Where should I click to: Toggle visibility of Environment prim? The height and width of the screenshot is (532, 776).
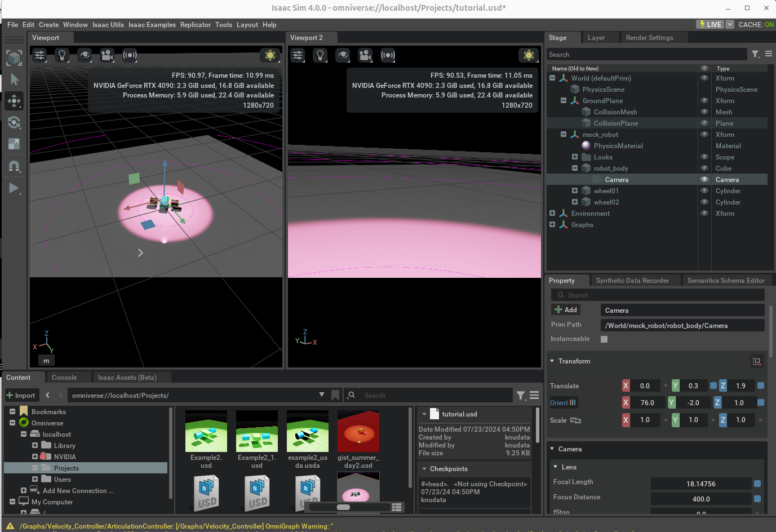point(704,214)
